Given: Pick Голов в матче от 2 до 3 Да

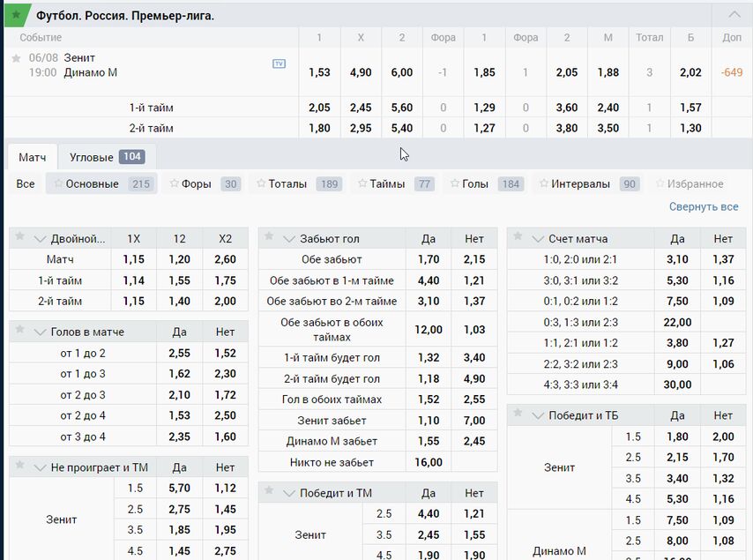Looking at the screenshot, I should [x=179, y=395].
